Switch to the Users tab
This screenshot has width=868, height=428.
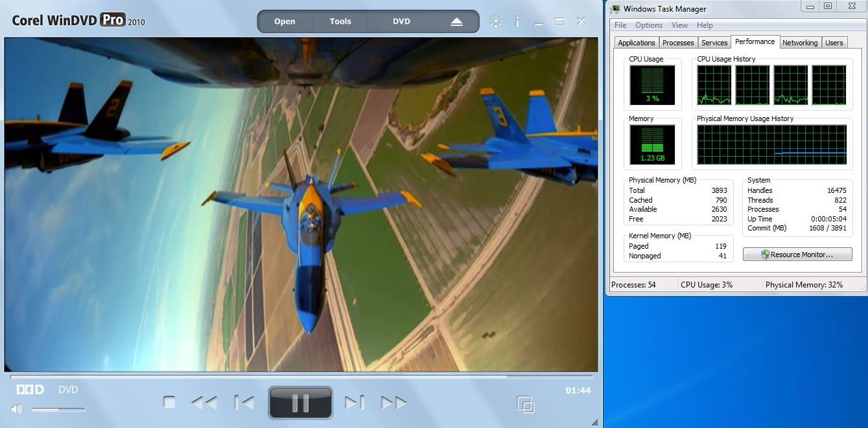(x=834, y=43)
